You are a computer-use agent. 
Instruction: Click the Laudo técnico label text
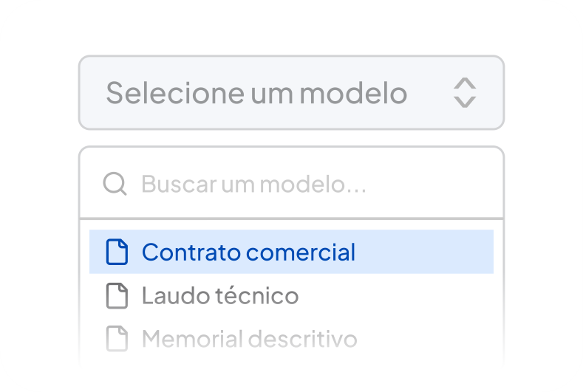(220, 296)
